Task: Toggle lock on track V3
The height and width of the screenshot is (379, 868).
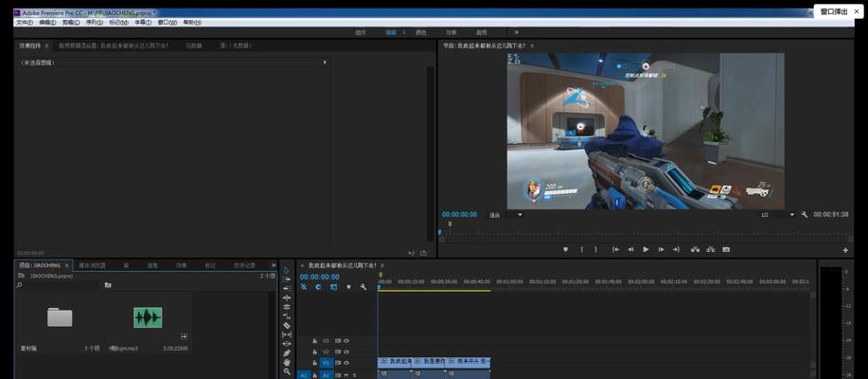Action: 314,341
